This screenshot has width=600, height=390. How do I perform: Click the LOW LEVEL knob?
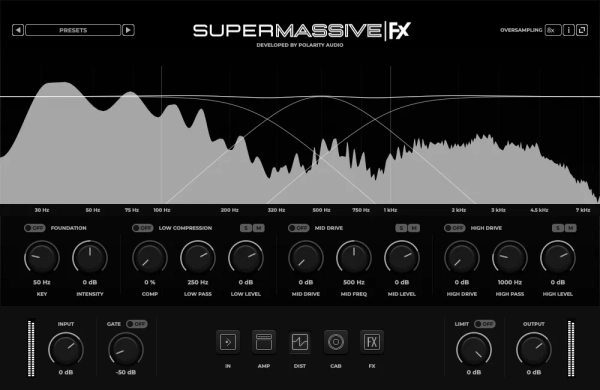tap(246, 258)
